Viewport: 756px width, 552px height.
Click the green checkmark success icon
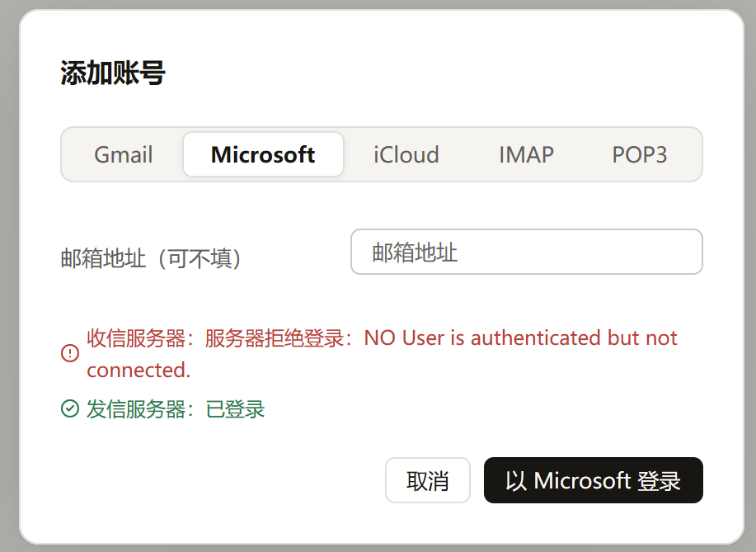[70, 408]
